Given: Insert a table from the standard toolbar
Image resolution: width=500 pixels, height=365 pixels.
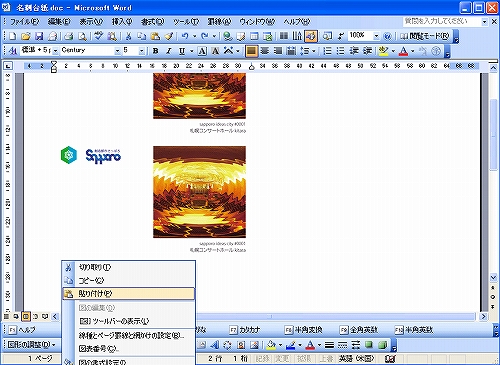Looking at the screenshot, I should (254, 36).
